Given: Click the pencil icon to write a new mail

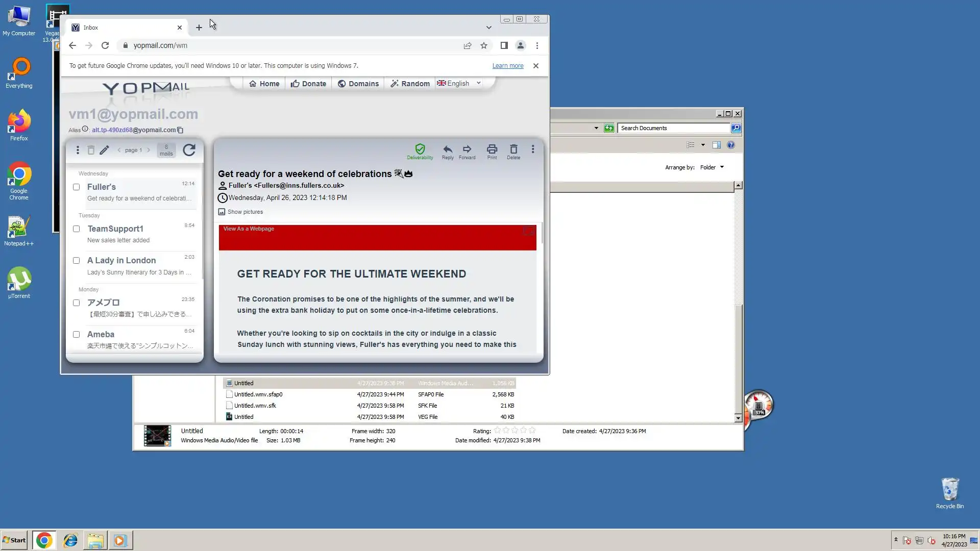Looking at the screenshot, I should (104, 150).
